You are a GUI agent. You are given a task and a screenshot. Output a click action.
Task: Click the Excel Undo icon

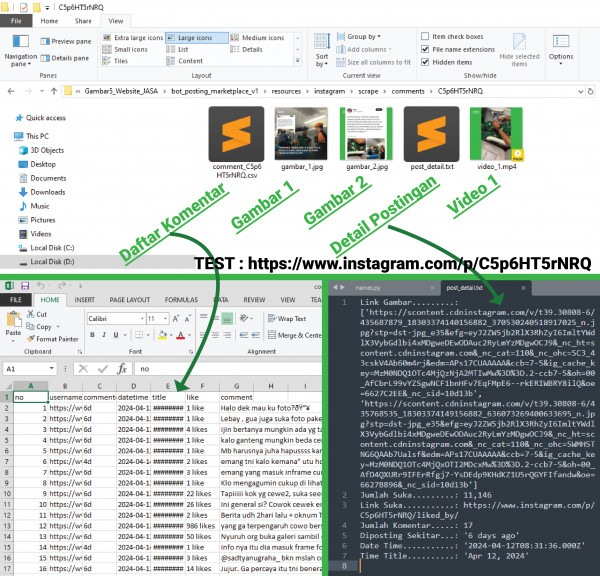[41, 286]
